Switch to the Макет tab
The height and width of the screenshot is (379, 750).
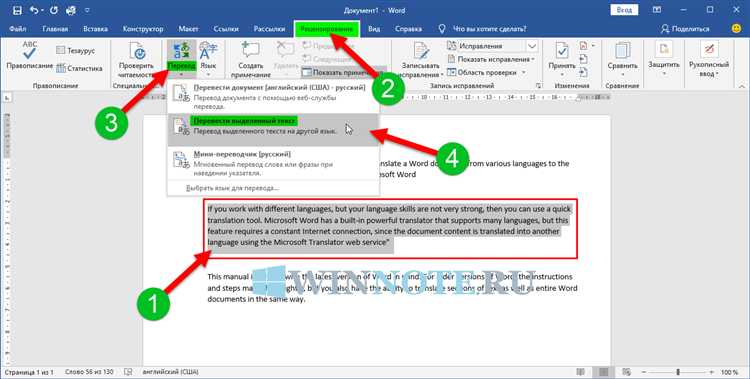click(188, 29)
